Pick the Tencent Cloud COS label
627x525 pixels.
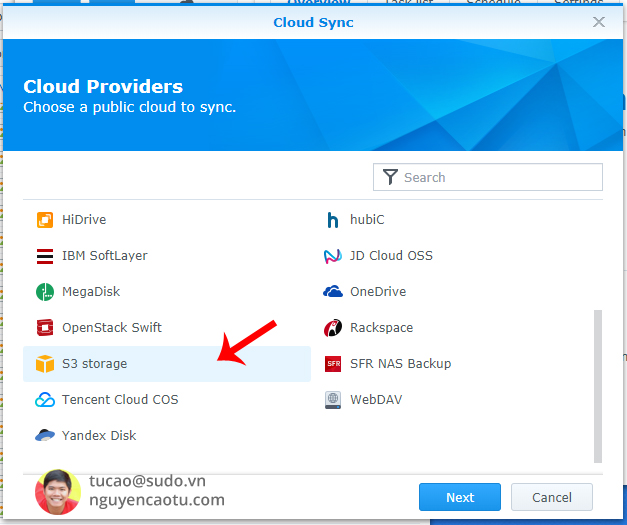pyautogui.click(x=120, y=399)
